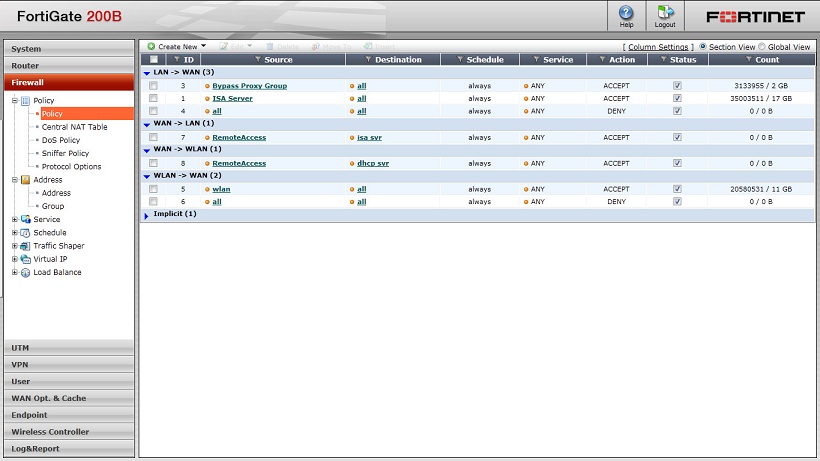Click the DENY action for policy ID 6
Viewport: 820px width, 461px height.
pos(617,202)
